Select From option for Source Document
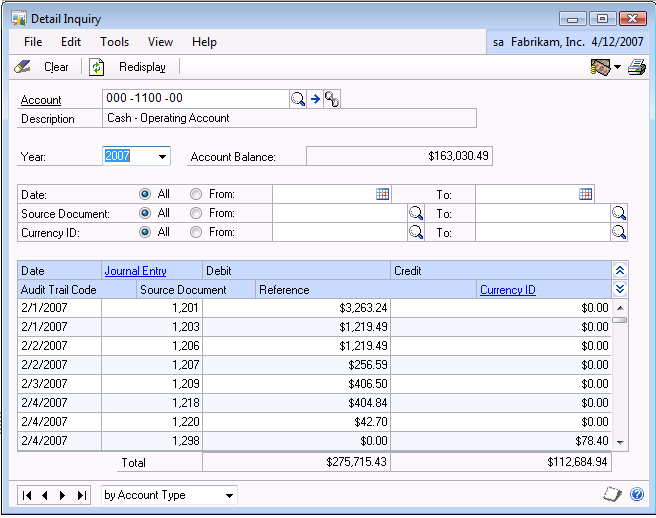 coord(196,213)
